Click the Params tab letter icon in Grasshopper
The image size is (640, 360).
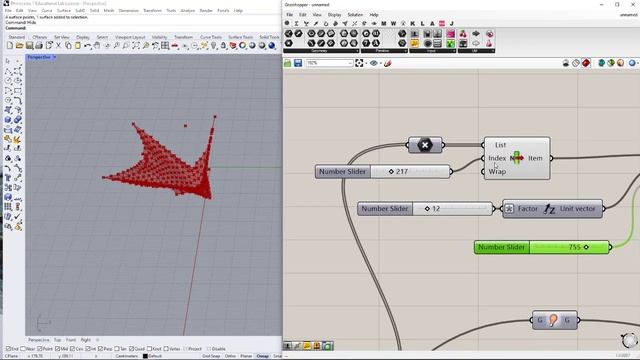(287, 24)
